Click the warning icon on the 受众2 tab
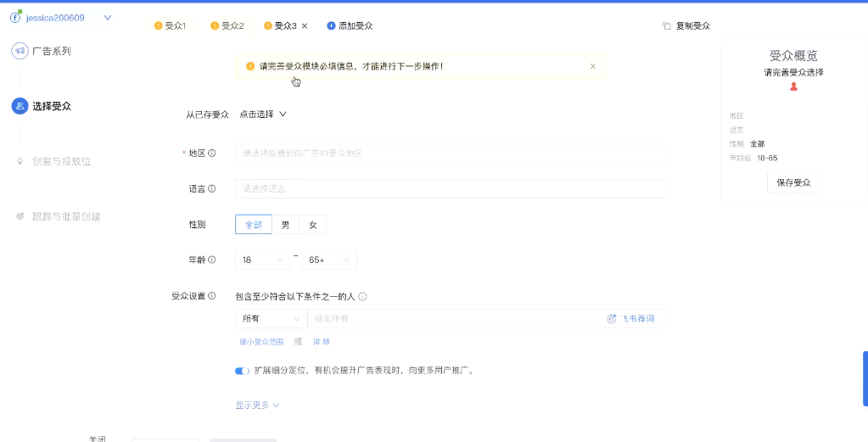 215,26
